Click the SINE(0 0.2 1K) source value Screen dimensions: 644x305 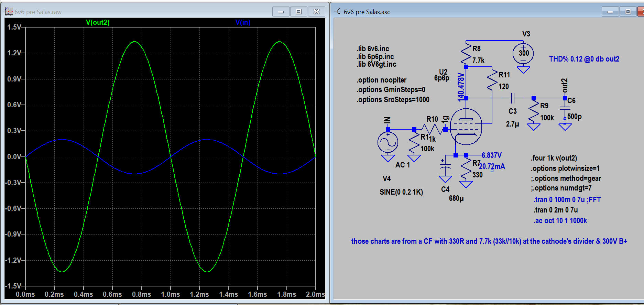click(x=401, y=192)
